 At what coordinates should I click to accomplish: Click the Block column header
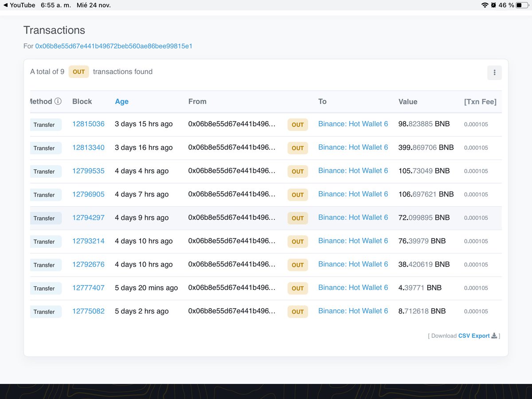point(82,102)
